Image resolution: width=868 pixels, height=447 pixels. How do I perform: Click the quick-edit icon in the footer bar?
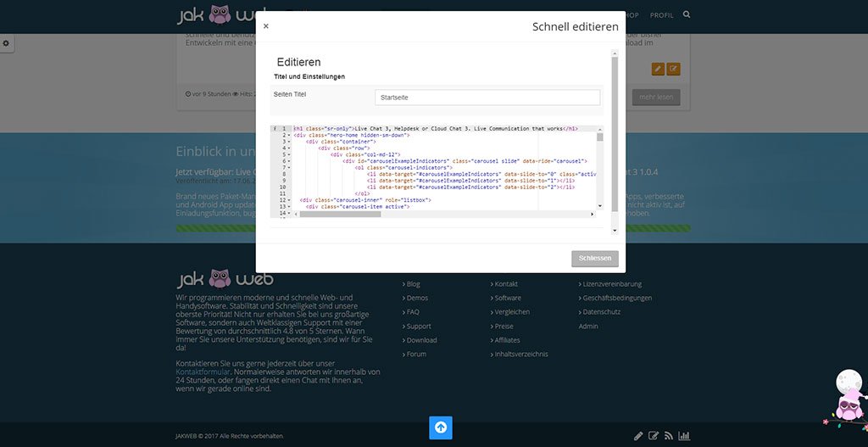(654, 436)
